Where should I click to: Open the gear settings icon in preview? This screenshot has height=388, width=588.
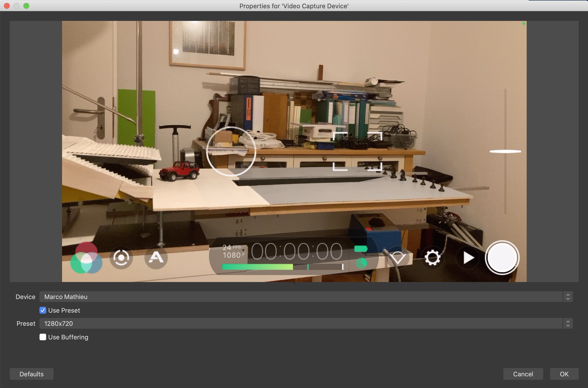coord(432,258)
